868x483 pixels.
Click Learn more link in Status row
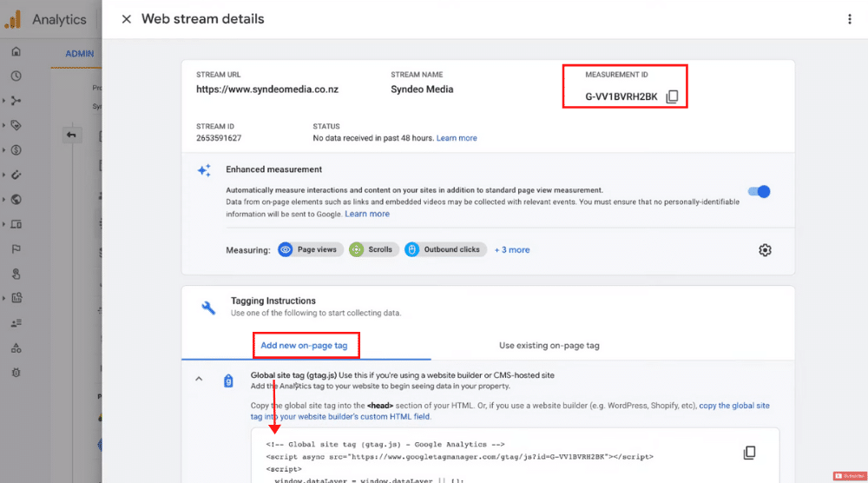point(457,138)
